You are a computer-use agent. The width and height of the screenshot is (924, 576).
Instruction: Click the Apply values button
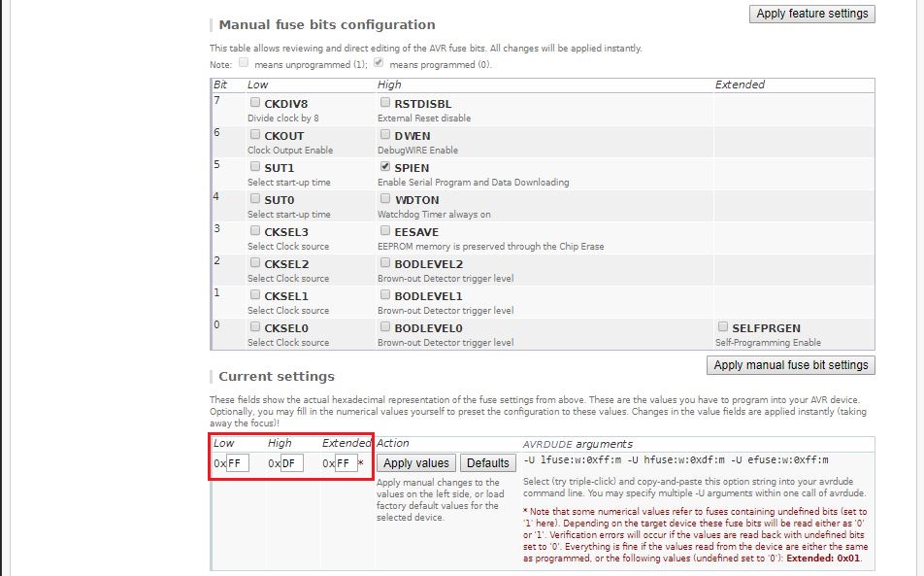point(416,463)
